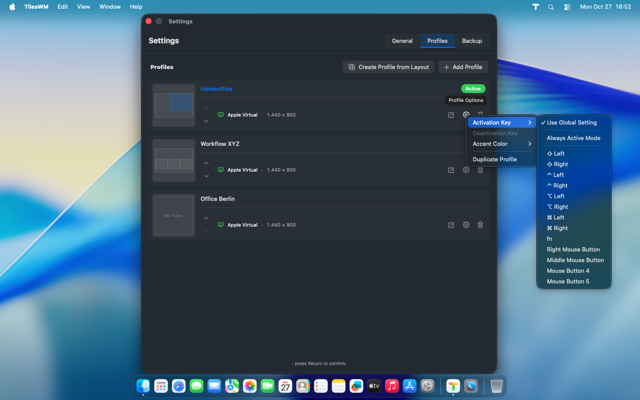Edit the Workflow XYZ profile layout
This screenshot has height=400, width=640.
(x=451, y=170)
